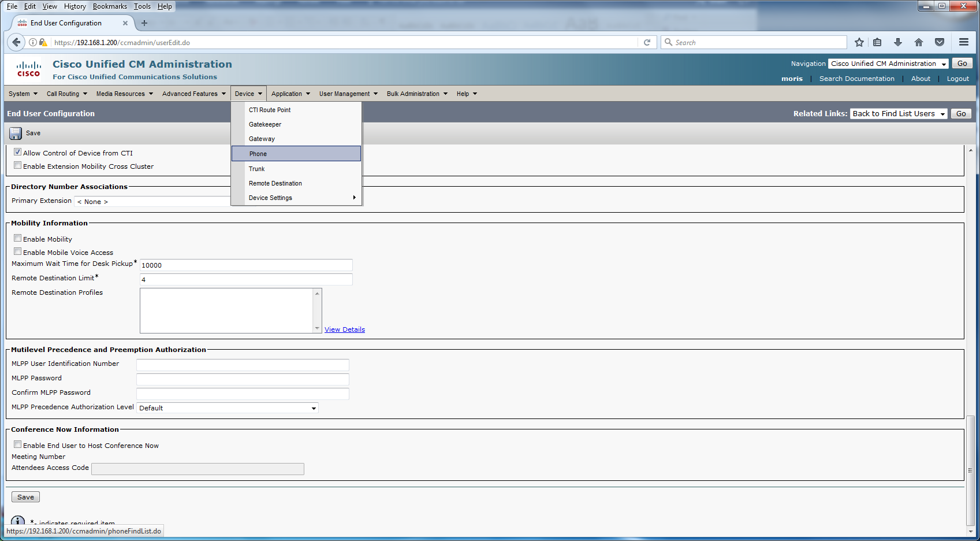Click the MLPP User Identification Number field
The height and width of the screenshot is (541, 980).
tap(243, 365)
